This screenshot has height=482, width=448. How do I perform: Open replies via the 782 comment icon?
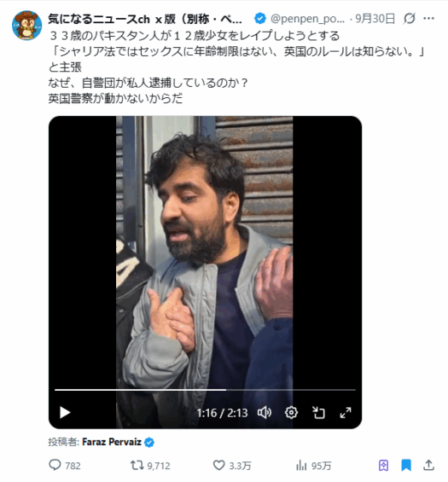(x=55, y=465)
